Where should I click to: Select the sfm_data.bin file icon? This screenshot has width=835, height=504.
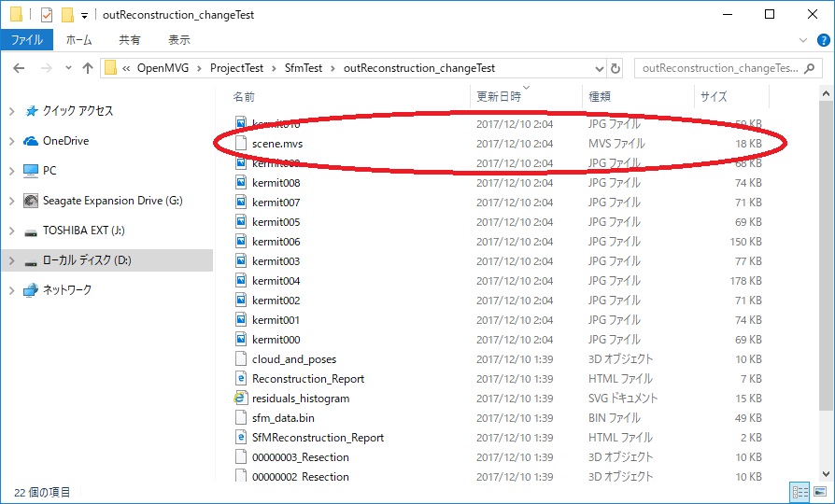pyautogui.click(x=241, y=418)
